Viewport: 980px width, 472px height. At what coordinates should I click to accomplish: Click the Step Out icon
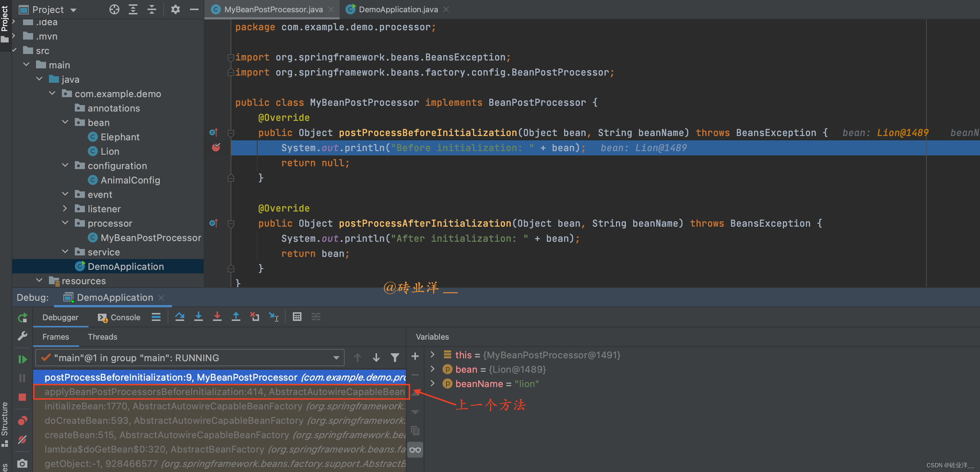click(x=236, y=317)
